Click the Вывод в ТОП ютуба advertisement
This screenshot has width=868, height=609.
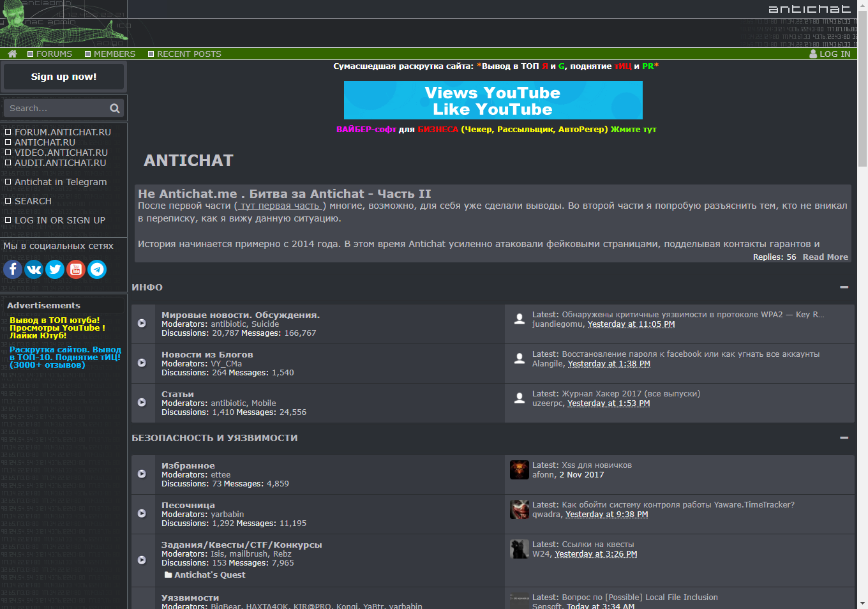click(57, 328)
